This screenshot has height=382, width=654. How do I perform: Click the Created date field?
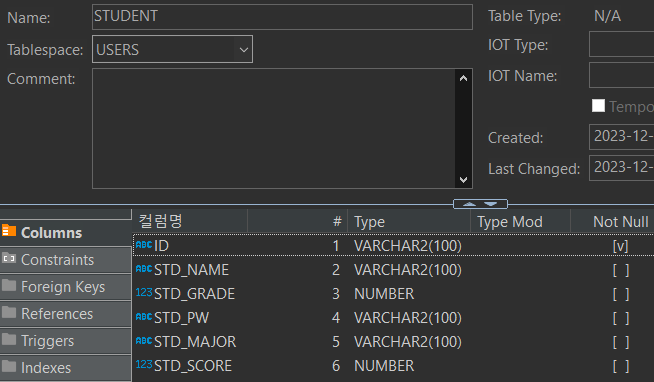(621, 137)
